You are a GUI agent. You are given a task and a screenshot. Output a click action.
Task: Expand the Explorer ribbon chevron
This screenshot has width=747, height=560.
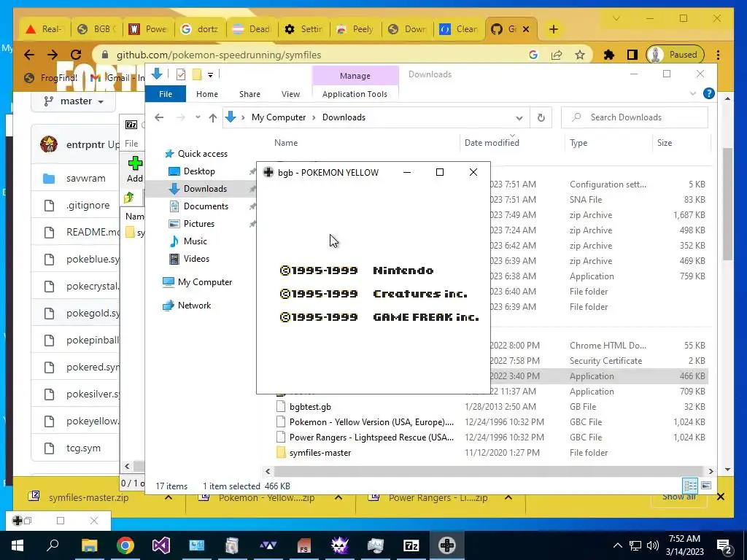pyautogui.click(x=693, y=94)
